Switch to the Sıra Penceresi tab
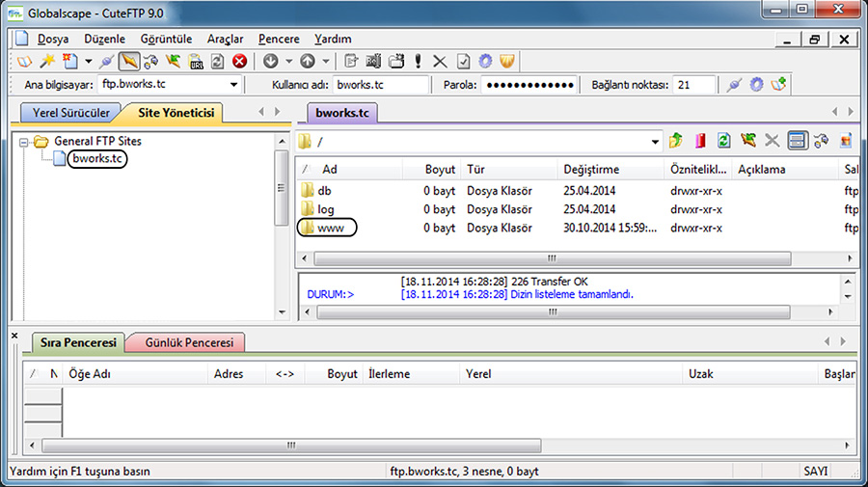Image resolution: width=868 pixels, height=487 pixels. pos(78,342)
